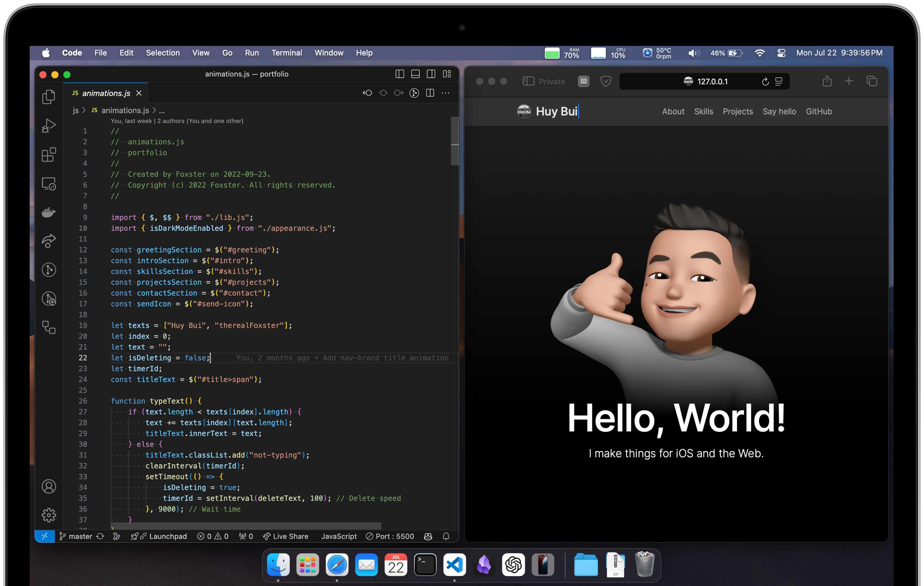This screenshot has height=586, width=924.
Task: Click the editor vertical scrollbar thumb
Action: pos(455,141)
